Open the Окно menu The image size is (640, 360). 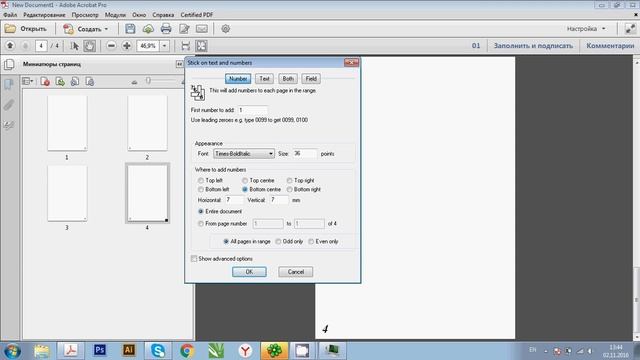tap(139, 15)
